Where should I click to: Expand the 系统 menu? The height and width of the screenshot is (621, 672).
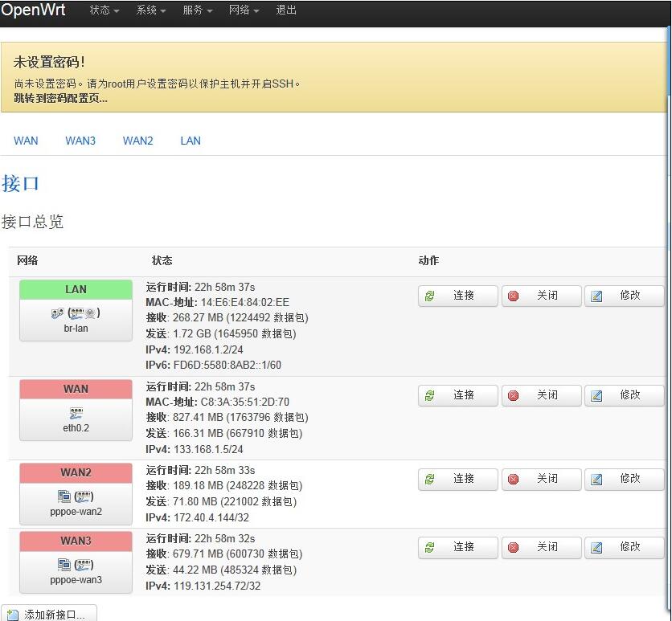[150, 10]
